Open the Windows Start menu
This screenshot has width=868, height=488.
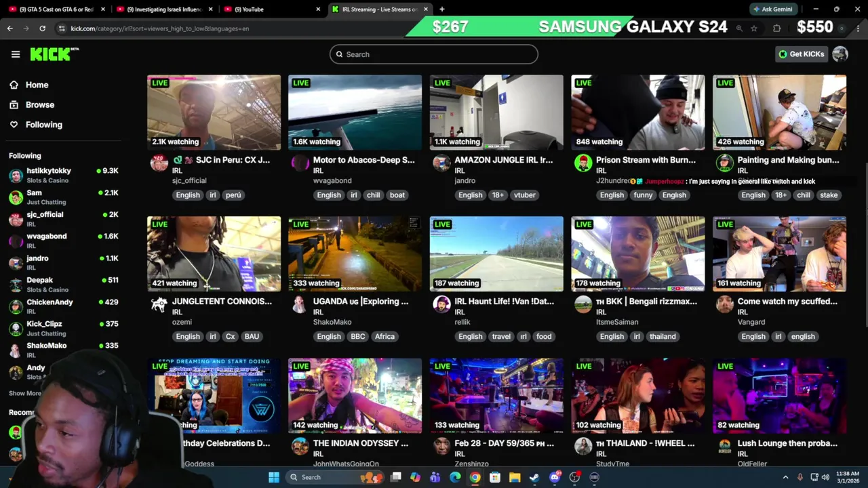(274, 477)
